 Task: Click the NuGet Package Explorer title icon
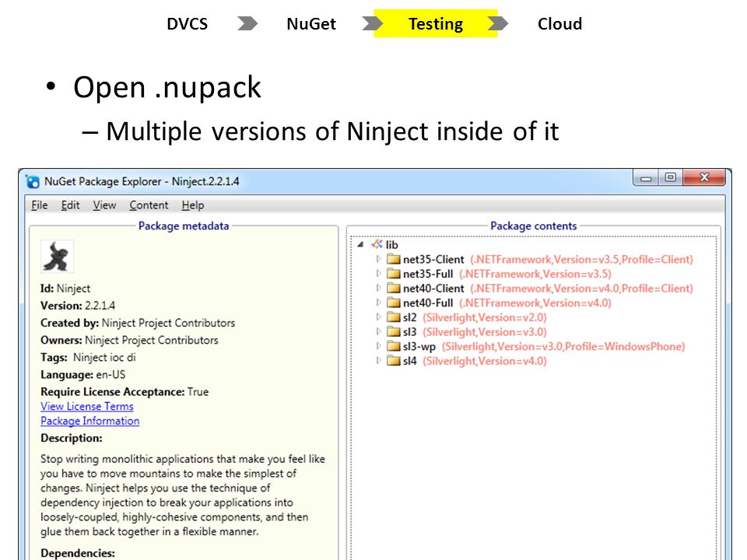33,182
